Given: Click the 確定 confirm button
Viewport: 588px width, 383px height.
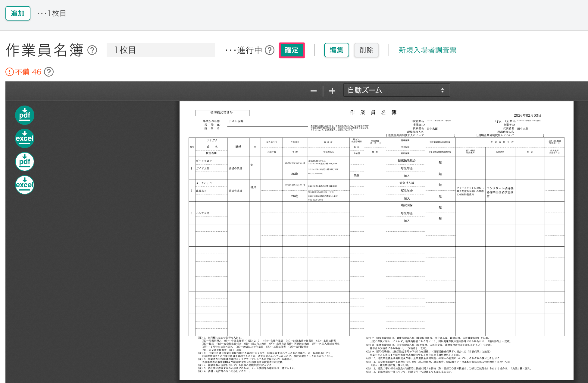Looking at the screenshot, I should click(292, 50).
